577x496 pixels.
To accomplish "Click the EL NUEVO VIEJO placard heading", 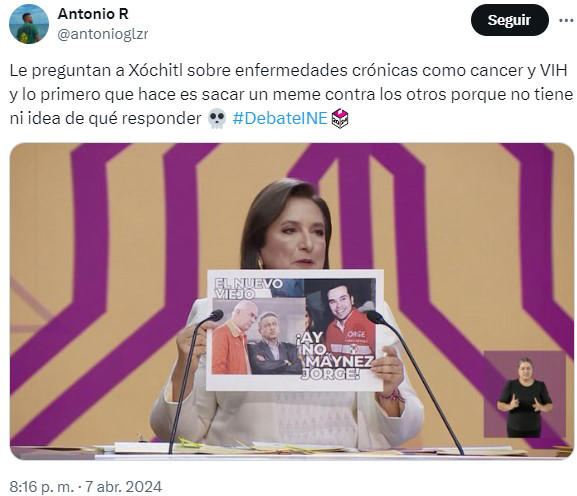I will coord(248,288).
